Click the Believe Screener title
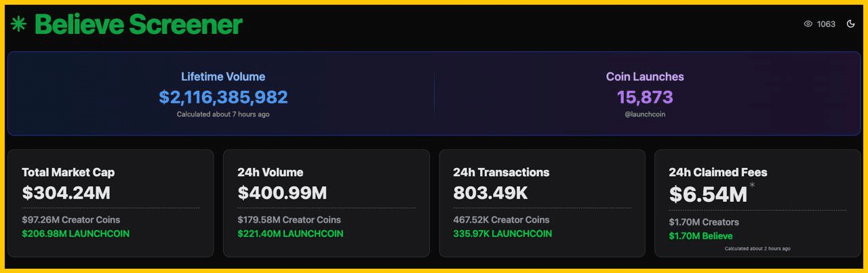This screenshot has width=868, height=273. click(138, 24)
